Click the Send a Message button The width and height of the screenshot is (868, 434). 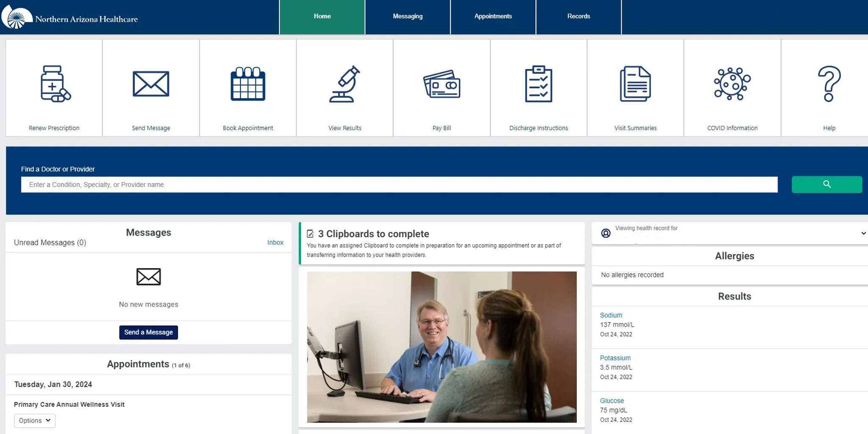click(148, 332)
